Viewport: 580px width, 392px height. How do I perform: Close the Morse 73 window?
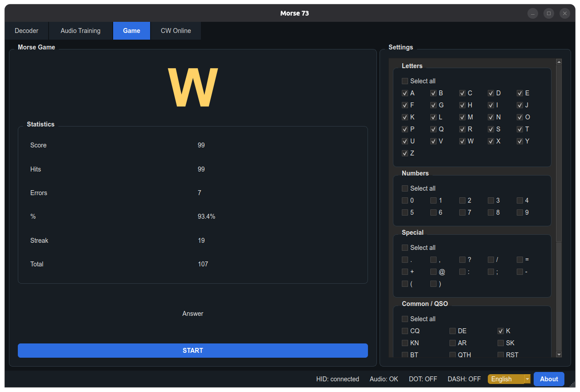565,13
